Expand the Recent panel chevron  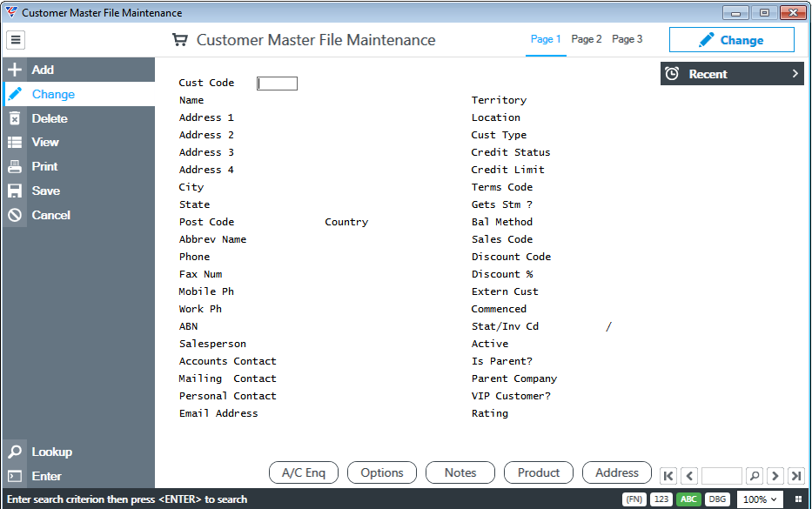[x=795, y=74]
